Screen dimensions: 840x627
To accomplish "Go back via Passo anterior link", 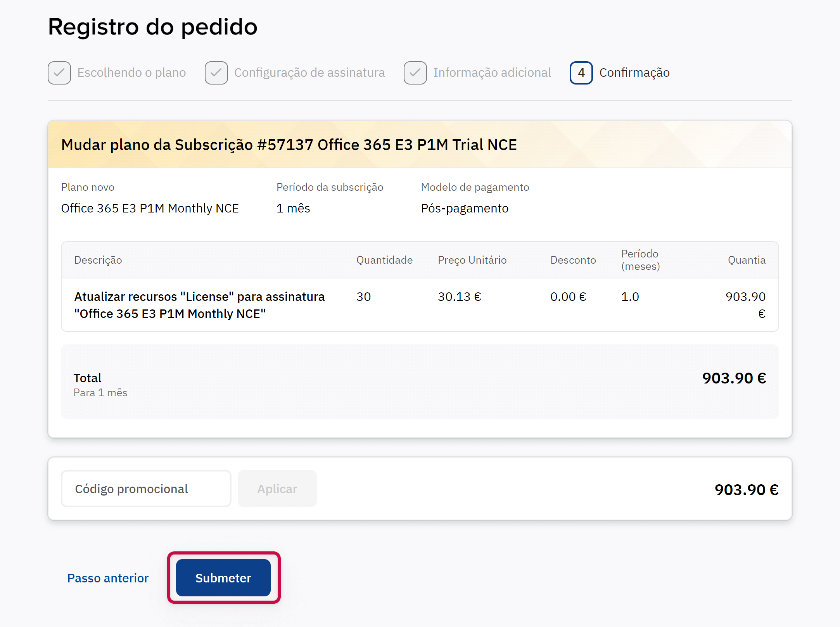I will 108,578.
